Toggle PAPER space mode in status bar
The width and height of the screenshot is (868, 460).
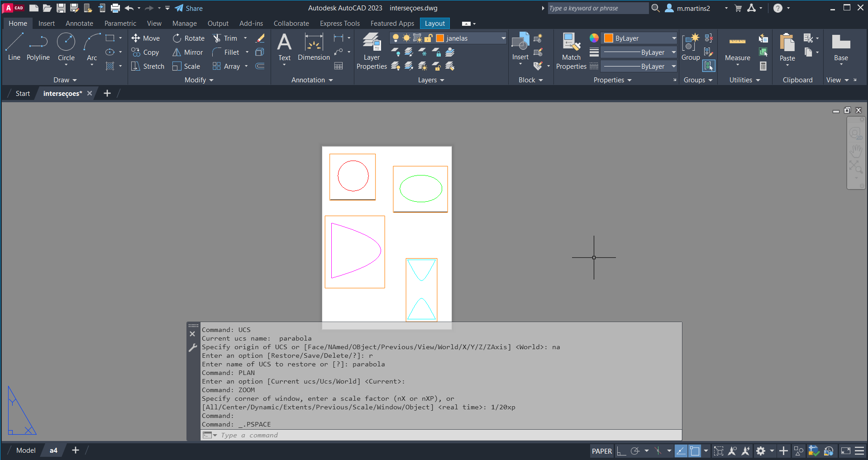click(x=601, y=451)
